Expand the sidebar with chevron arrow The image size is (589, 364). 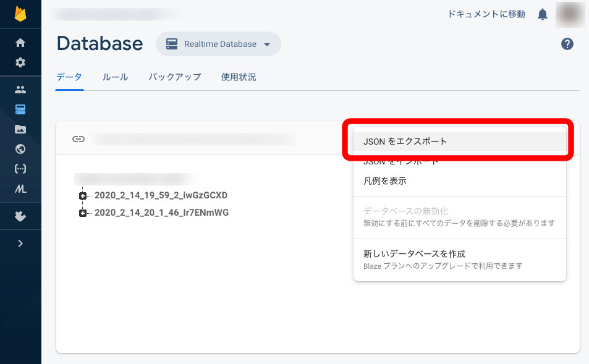tap(20, 243)
